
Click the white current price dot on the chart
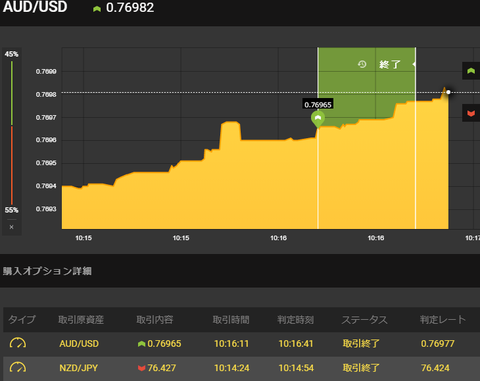click(448, 92)
